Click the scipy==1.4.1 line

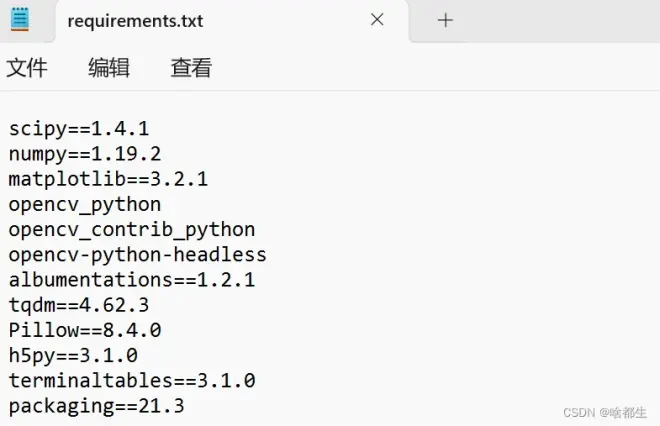[x=79, y=129]
